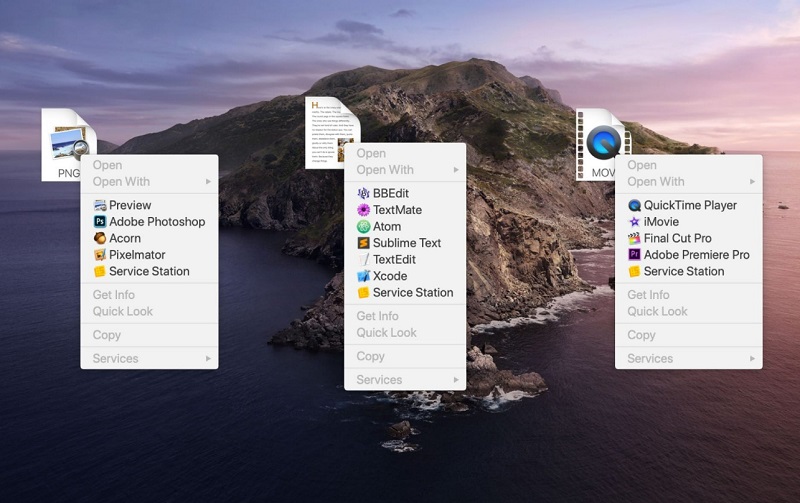Expand Services submenu arrow in MOV menu
Viewport: 800px width, 503px height.
tap(752, 358)
